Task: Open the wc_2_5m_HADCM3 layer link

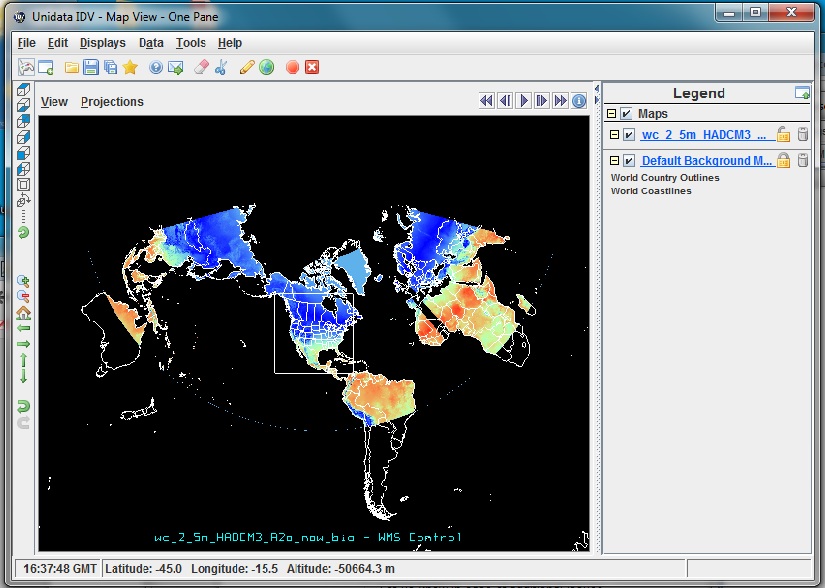Action: pos(705,135)
